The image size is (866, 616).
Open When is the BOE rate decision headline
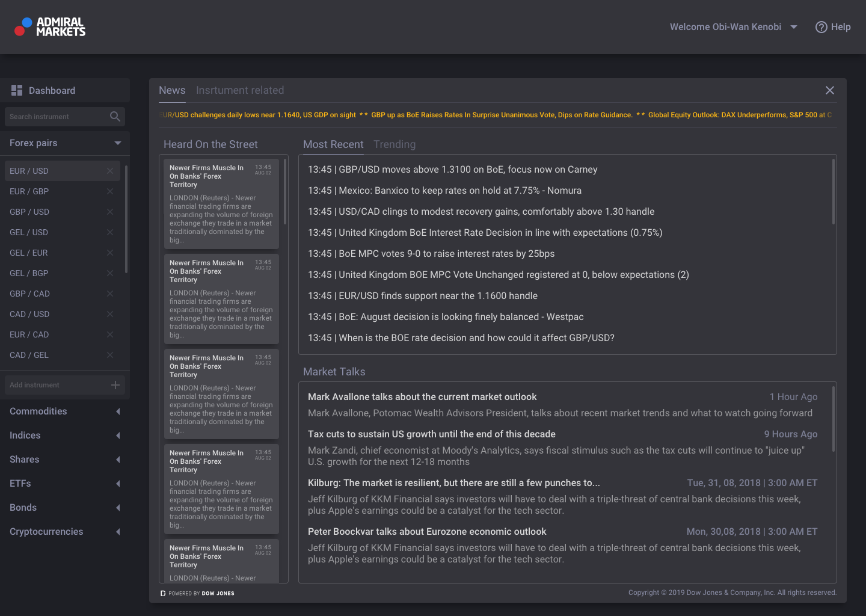click(461, 338)
